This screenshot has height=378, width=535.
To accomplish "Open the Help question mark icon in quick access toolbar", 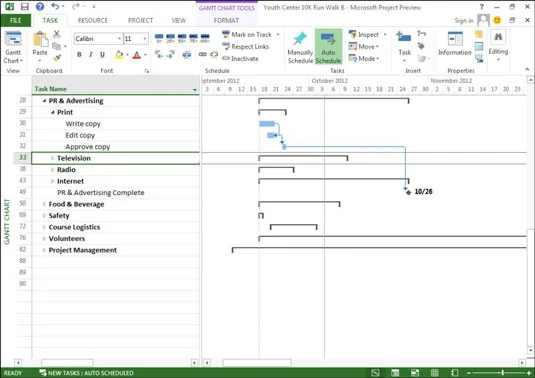I will [40, 6].
